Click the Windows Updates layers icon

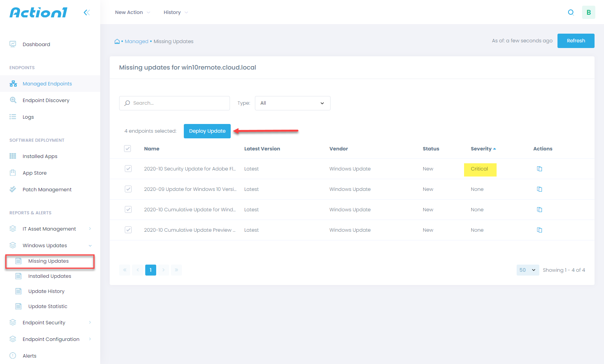coord(13,245)
